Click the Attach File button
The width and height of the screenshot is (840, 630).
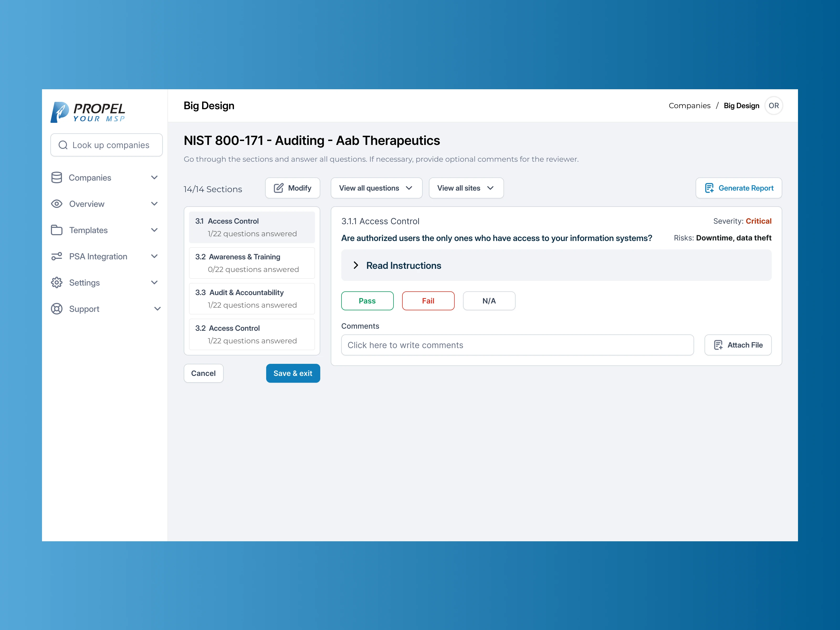point(738,345)
